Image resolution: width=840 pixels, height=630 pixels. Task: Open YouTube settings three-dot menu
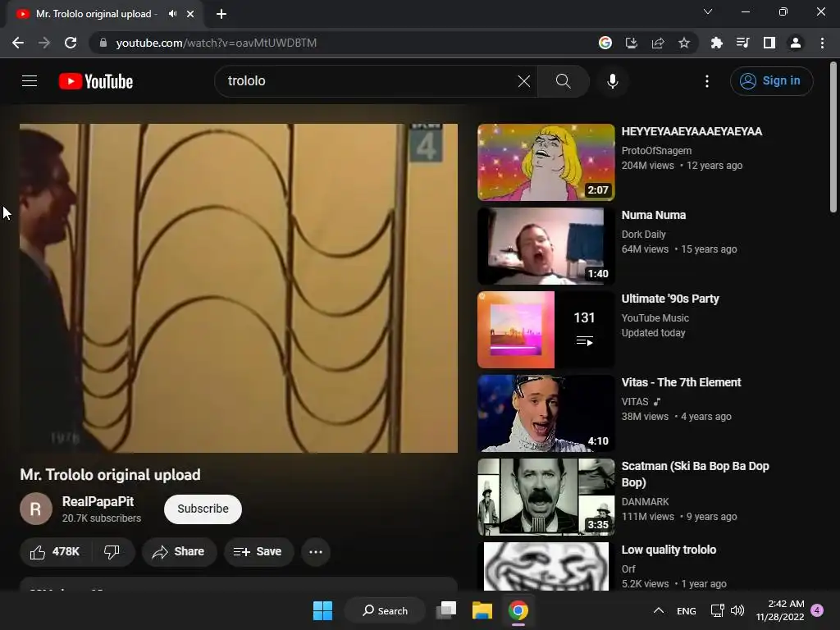[706, 81]
